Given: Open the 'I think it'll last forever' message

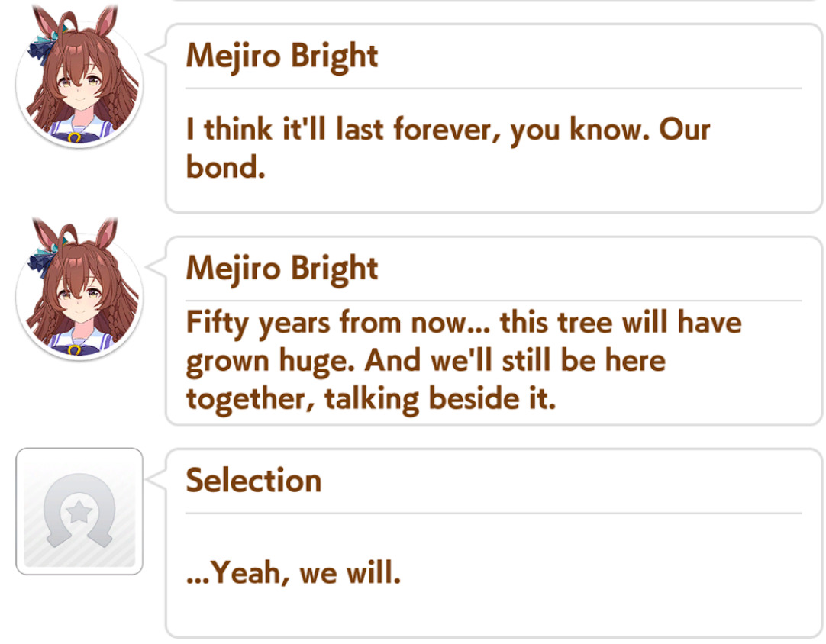Looking at the screenshot, I should point(494,118).
